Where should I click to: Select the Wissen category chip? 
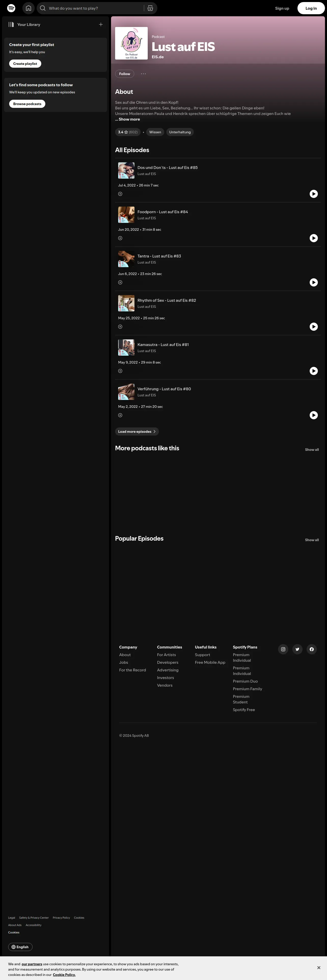[x=155, y=132]
